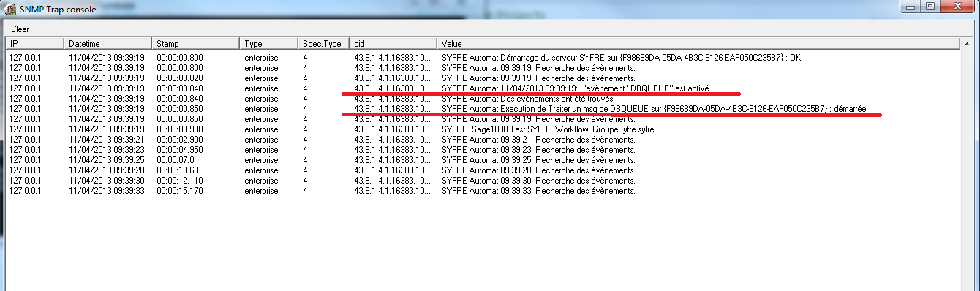Click stamp cell 00:00:12.110
Image resolution: width=980 pixels, height=291 pixels.
pos(180,180)
